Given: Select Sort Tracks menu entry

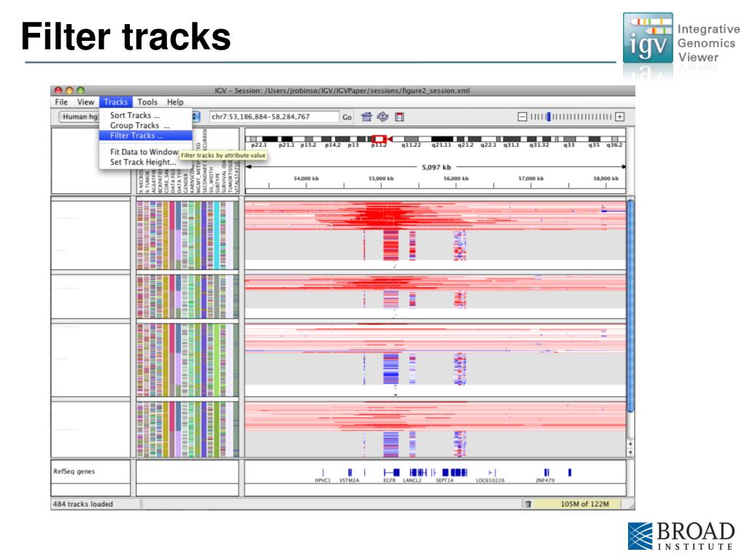Looking at the screenshot, I should (145, 115).
